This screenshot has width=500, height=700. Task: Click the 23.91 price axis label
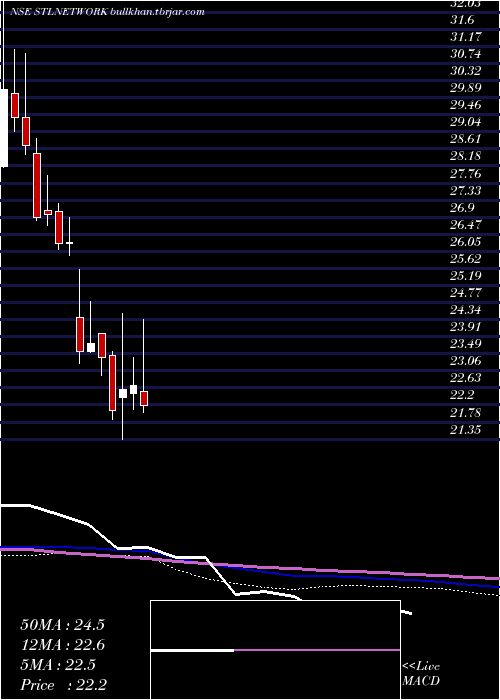466,326
